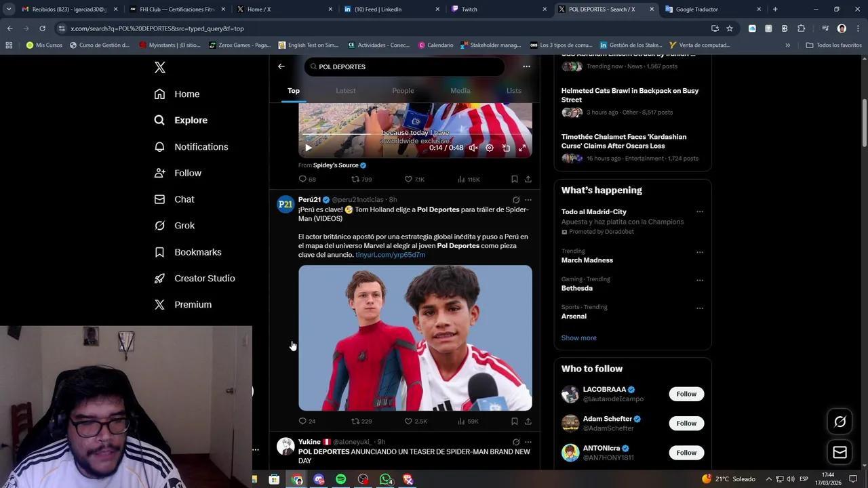Open Explore in the sidebar
The width and height of the screenshot is (868, 488).
(181, 120)
